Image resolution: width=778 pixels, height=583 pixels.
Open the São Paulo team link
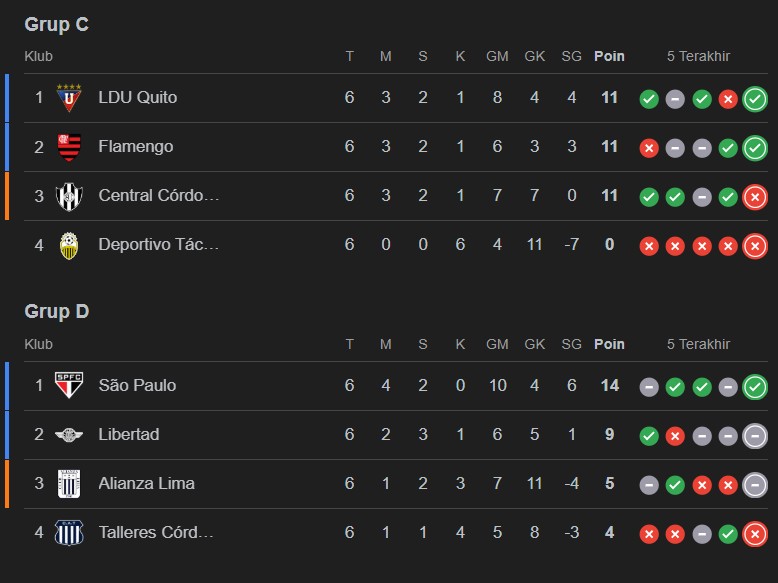[x=137, y=385]
